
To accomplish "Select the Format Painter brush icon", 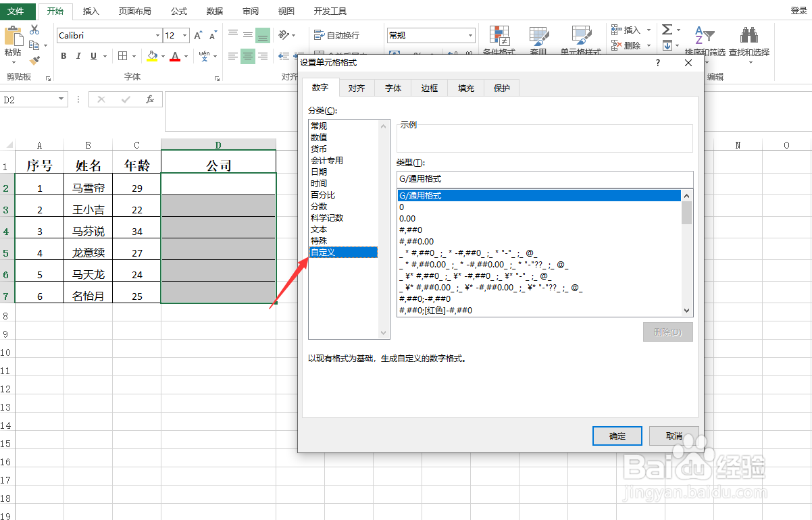I will [x=34, y=61].
